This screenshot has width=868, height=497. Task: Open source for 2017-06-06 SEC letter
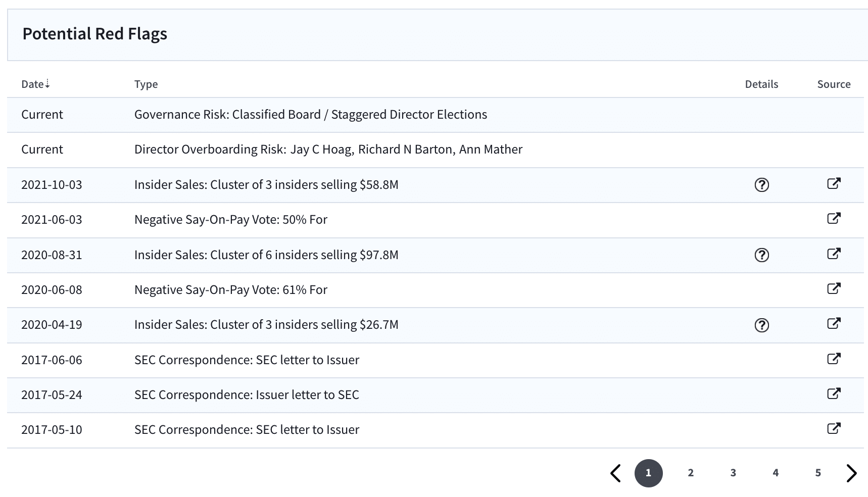coord(834,359)
